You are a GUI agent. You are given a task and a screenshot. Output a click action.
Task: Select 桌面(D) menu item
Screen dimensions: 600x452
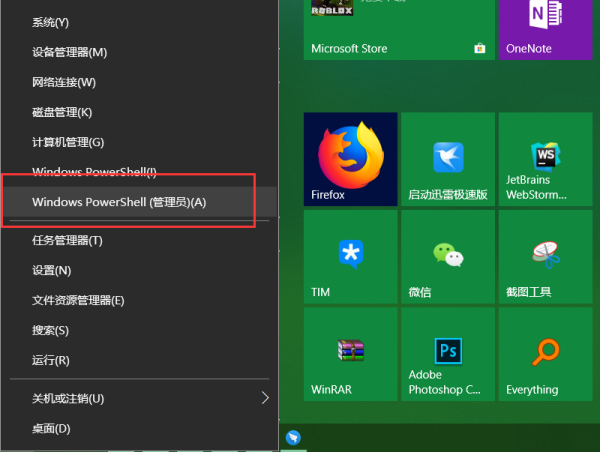[x=139, y=429]
